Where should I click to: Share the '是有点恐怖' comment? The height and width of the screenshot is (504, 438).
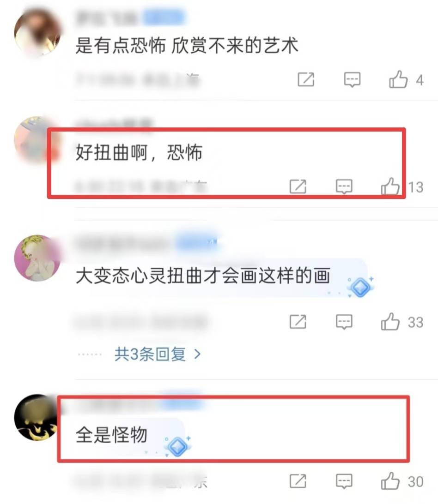click(x=306, y=79)
